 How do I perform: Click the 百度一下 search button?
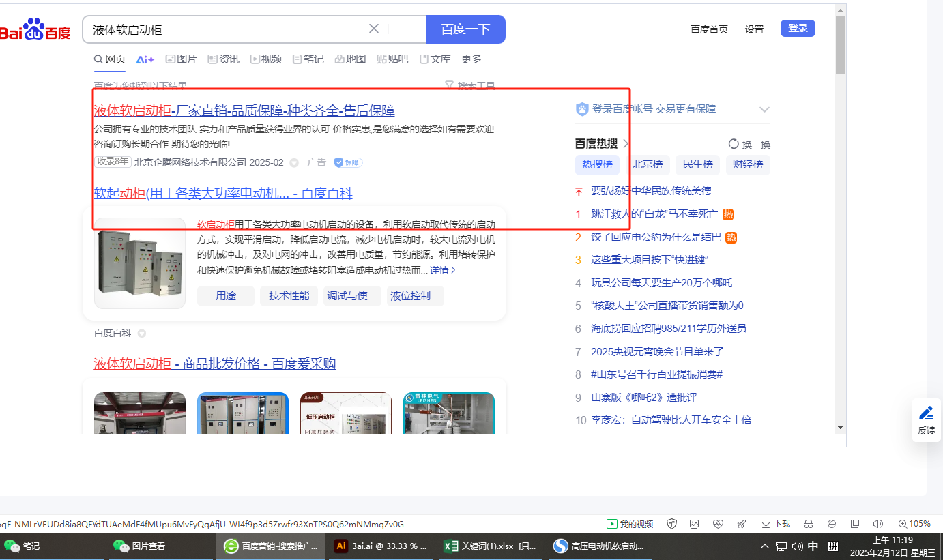click(465, 29)
